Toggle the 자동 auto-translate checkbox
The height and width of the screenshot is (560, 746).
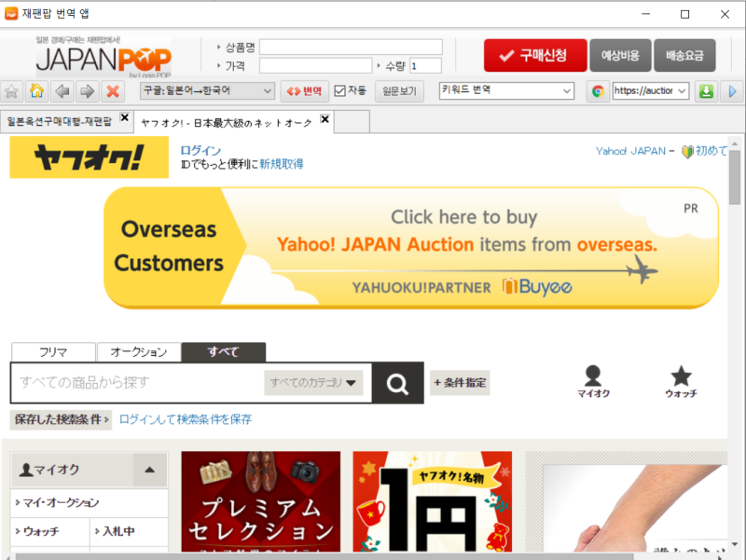[x=339, y=90]
